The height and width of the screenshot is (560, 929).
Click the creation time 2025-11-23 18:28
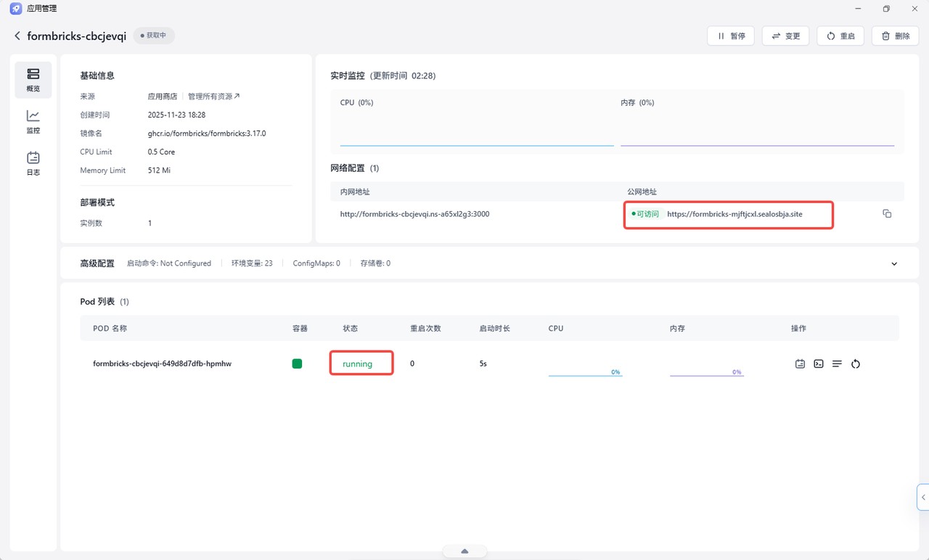(176, 115)
